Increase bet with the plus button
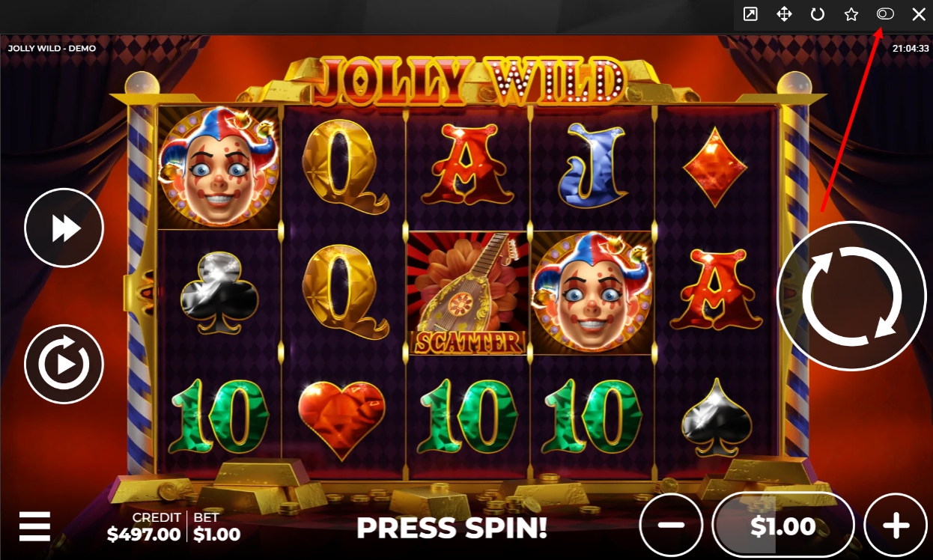This screenshot has height=560, width=933. [896, 526]
